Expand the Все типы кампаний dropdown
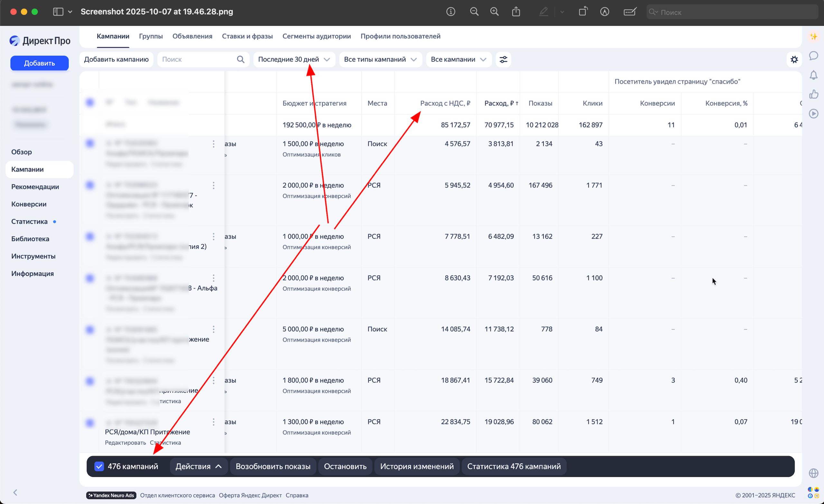The width and height of the screenshot is (824, 504). (x=380, y=59)
